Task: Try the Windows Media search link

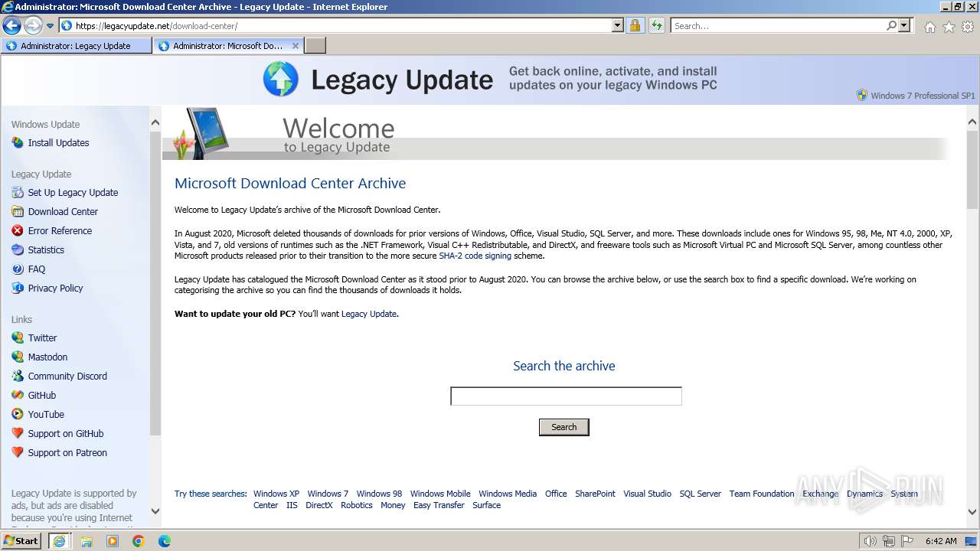Action: point(508,494)
